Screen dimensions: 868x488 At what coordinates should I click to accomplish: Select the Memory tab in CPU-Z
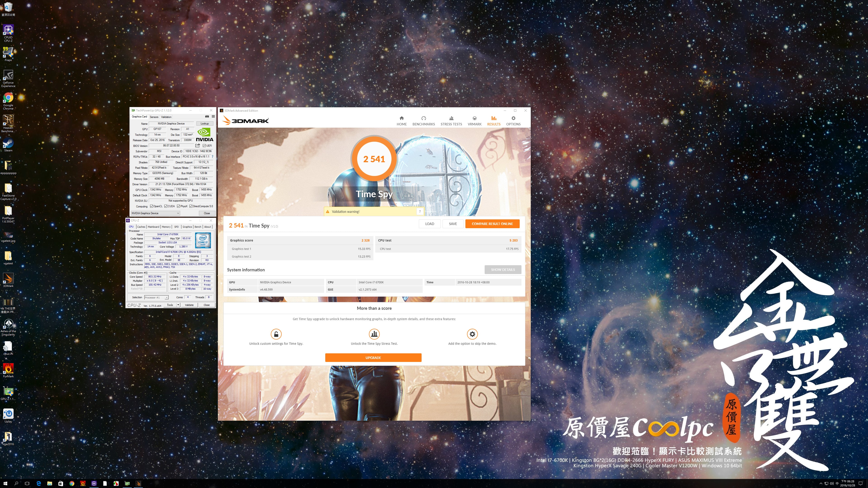coord(166,227)
